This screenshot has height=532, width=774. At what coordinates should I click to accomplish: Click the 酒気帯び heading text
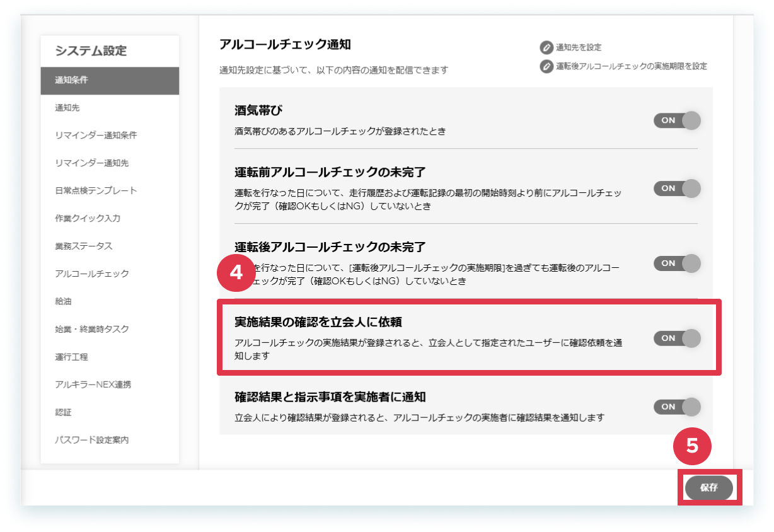coord(258,111)
